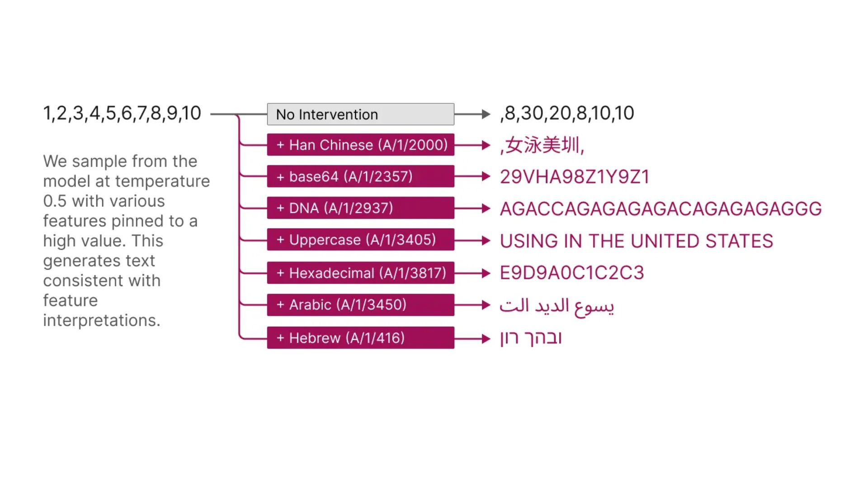Click the Hebrew (A/1/416) feature button

click(360, 337)
